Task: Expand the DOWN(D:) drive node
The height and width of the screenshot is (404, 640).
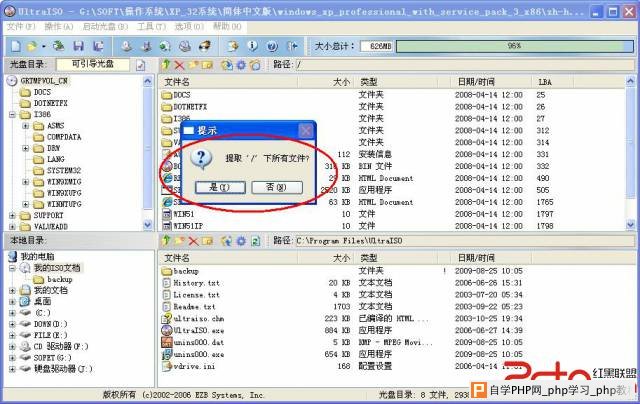Action: tap(12, 324)
